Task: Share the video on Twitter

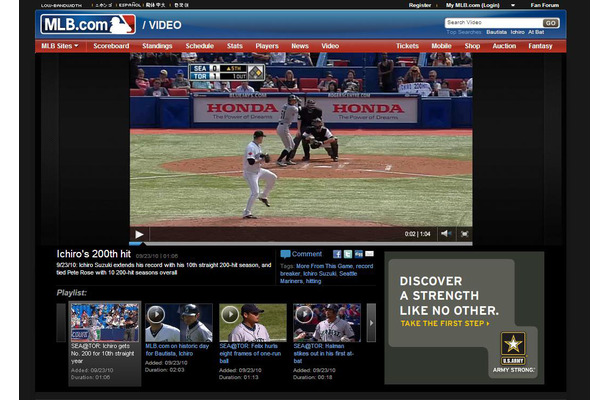Action: click(x=348, y=254)
